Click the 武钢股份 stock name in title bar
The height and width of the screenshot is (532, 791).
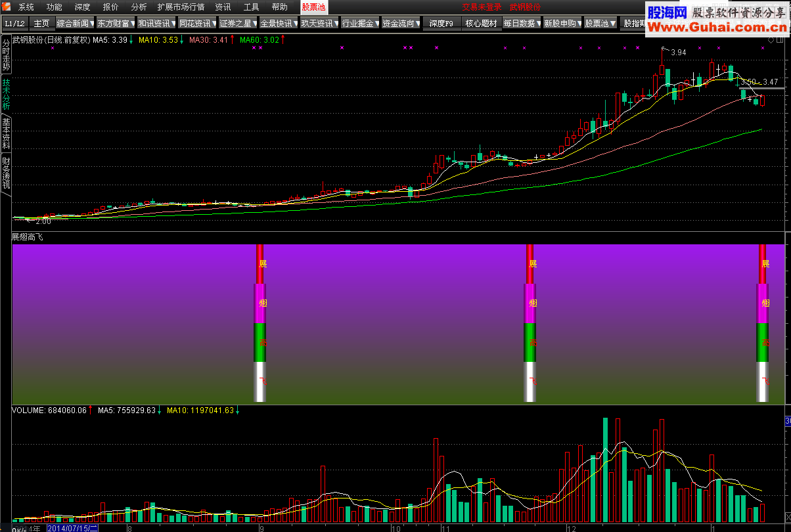pyautogui.click(x=526, y=7)
